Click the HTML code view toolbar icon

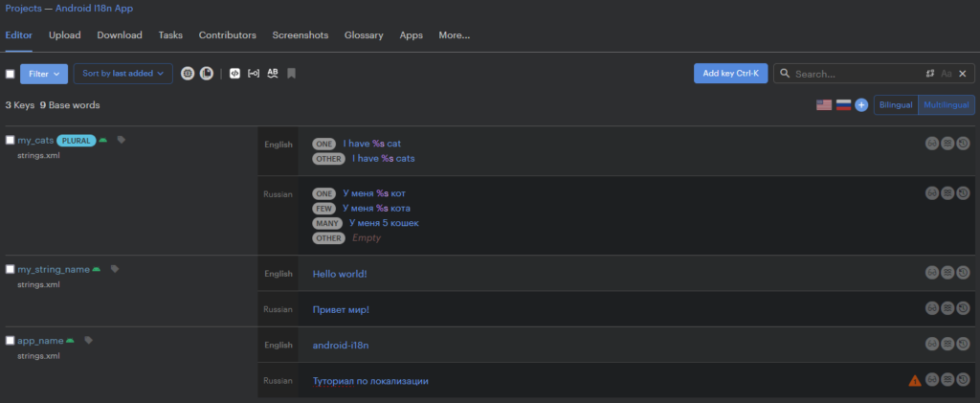click(234, 74)
